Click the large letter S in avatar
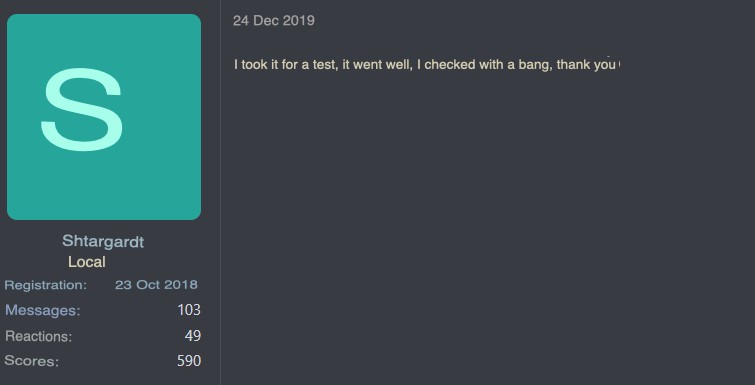 [82, 110]
